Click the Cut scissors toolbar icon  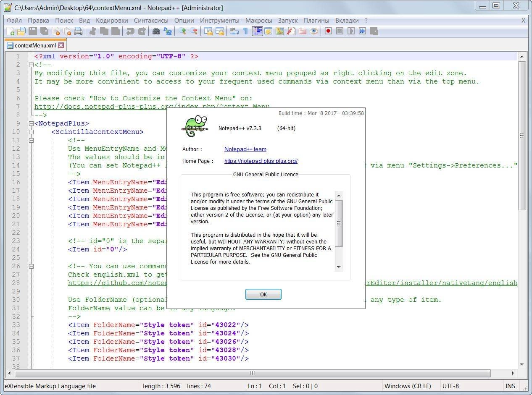(x=93, y=31)
